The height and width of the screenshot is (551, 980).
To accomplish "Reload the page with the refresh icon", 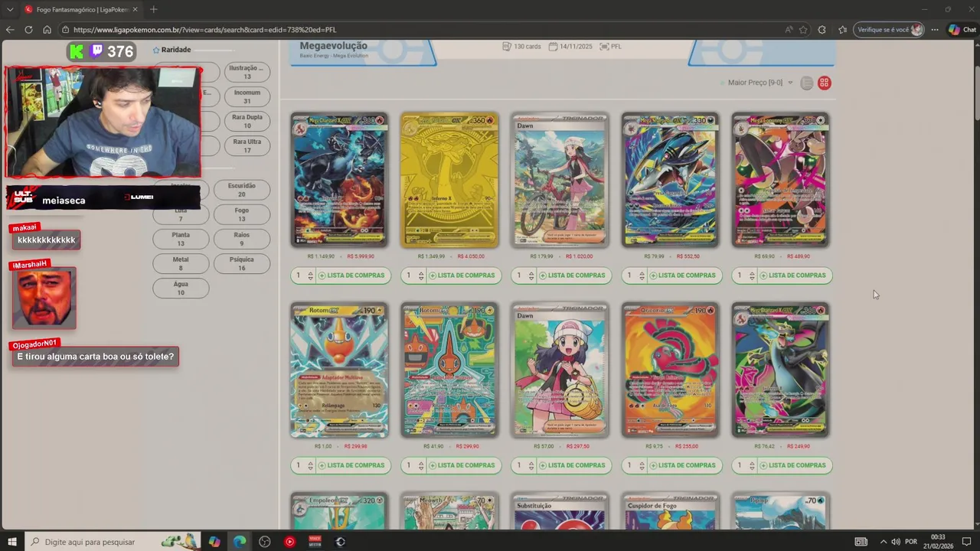I will tap(28, 30).
